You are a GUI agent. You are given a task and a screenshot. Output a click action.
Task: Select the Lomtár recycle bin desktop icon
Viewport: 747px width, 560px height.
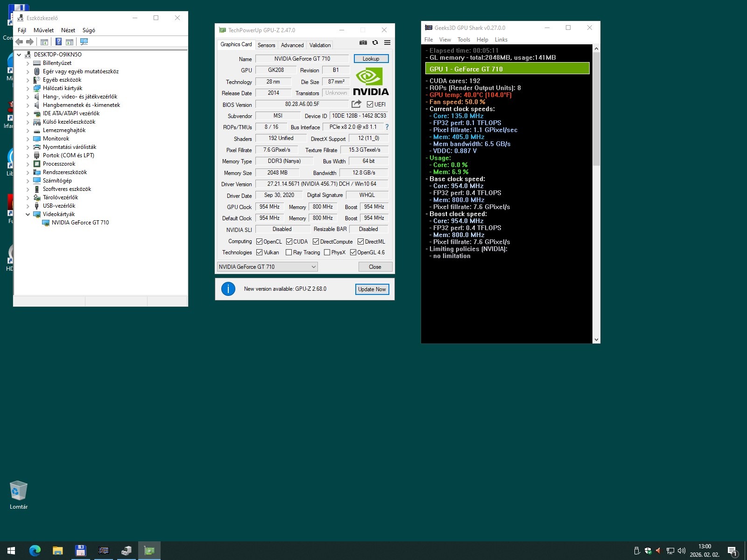[x=19, y=495]
